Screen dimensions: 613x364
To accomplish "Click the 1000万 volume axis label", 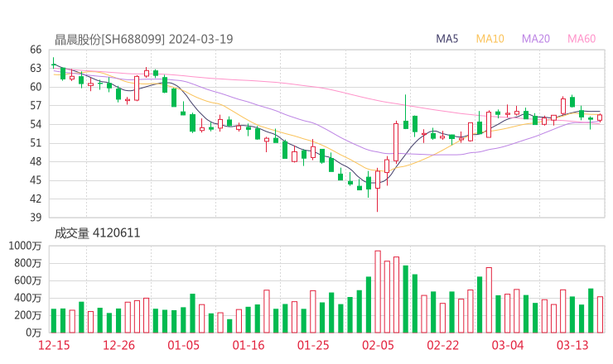I will click(25, 246).
